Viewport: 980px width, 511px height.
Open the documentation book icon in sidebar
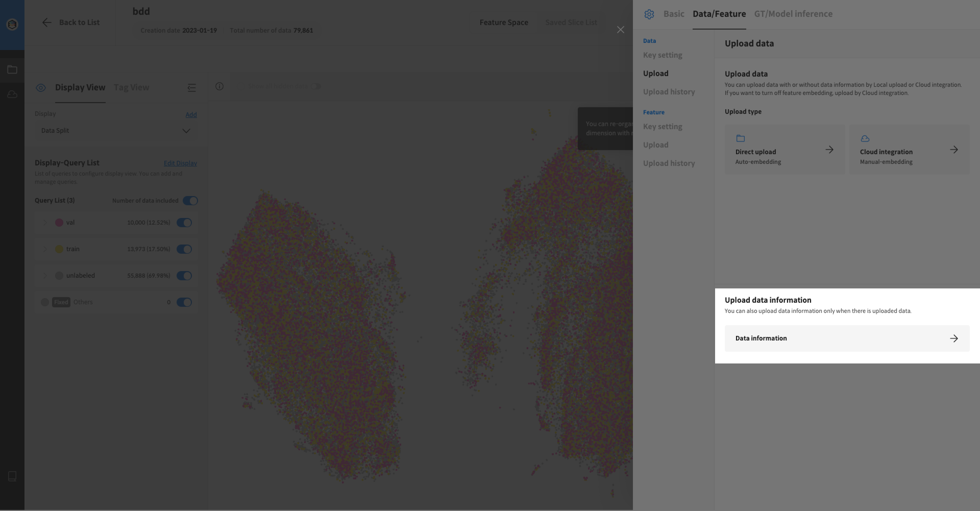12,476
